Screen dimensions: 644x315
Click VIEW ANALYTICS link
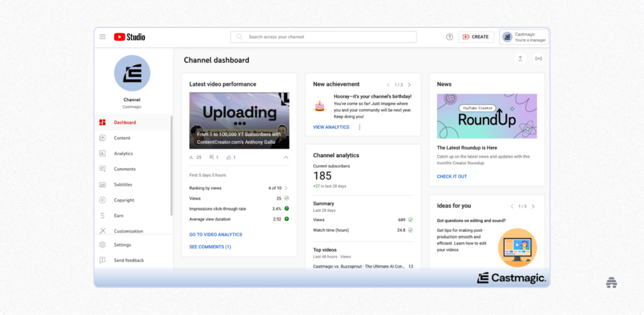(x=331, y=127)
